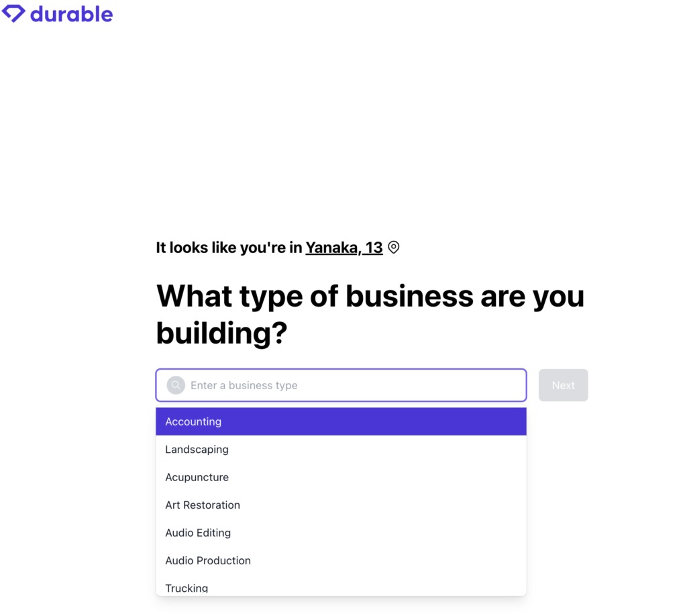Pick the Trucking option at list bottom
Screen dimensions: 687x616
[x=187, y=588]
